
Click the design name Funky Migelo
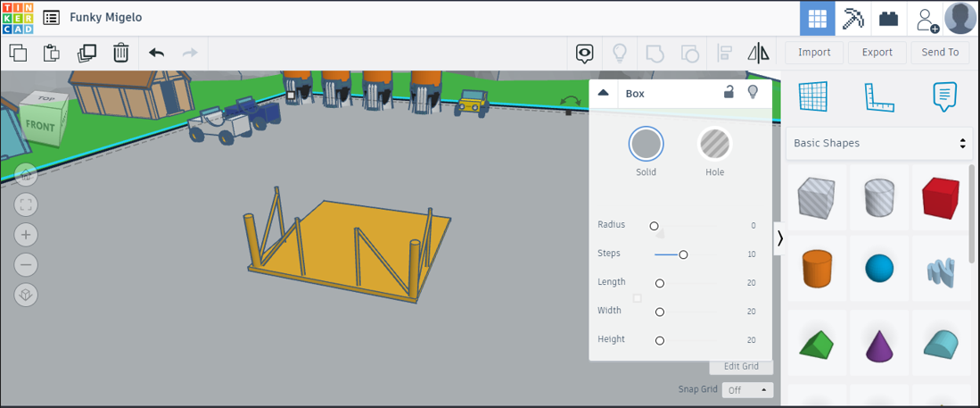105,18
